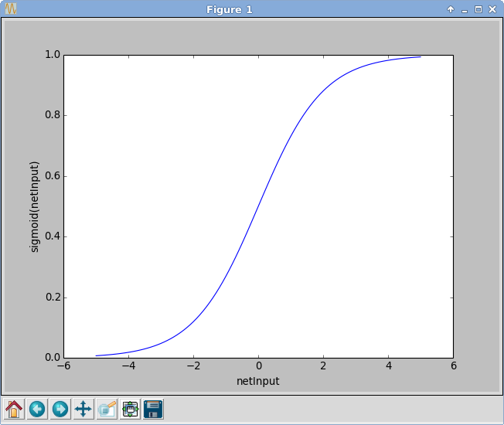Save the figure with floppy icon
The width and height of the screenshot is (504, 425).
tap(153, 409)
